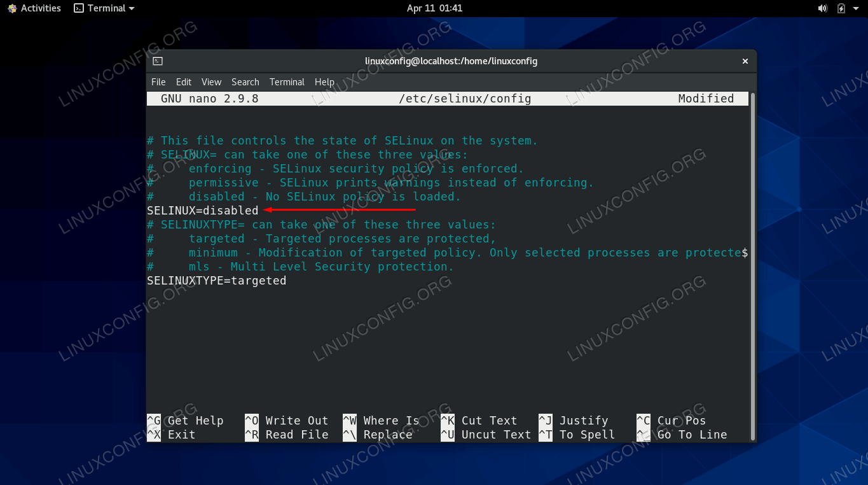This screenshot has height=485, width=868.
Task: Click the '^X Exit' shortcut
Action: pos(171,435)
